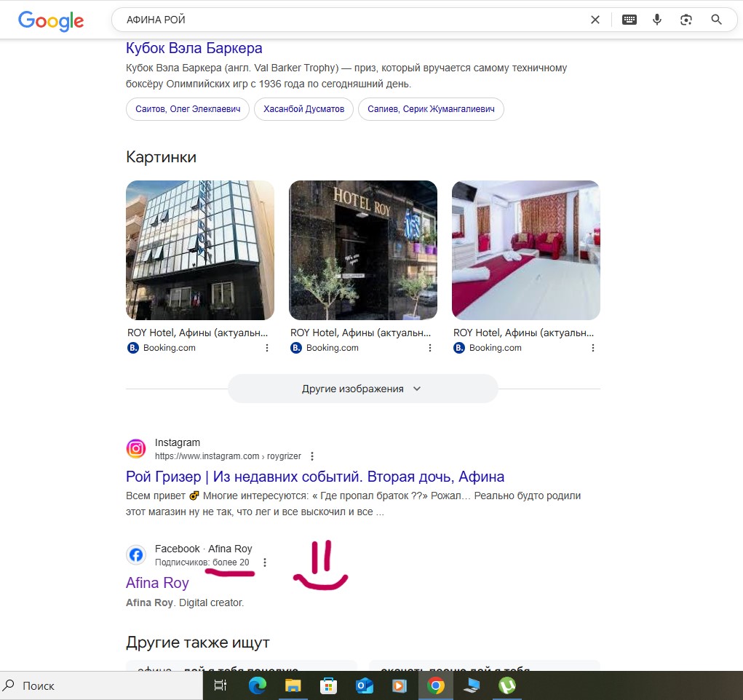
Task: Click first image caption ROY Hotel, Афины
Action: click(198, 333)
